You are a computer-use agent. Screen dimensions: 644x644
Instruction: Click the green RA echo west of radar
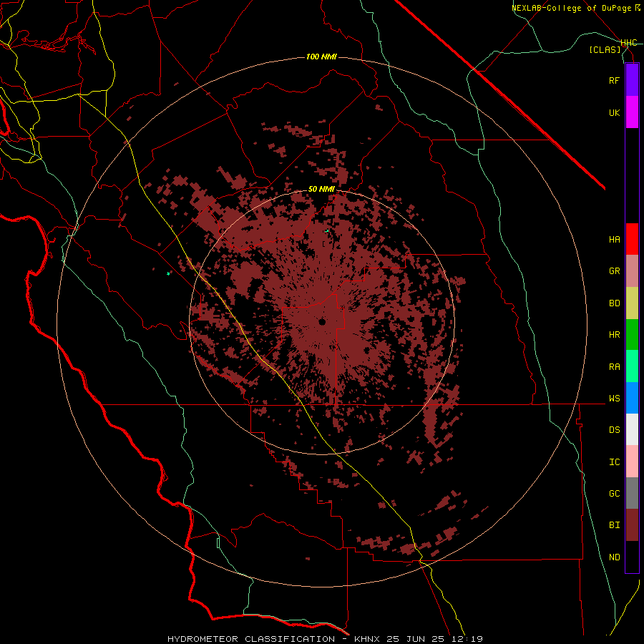tap(168, 273)
